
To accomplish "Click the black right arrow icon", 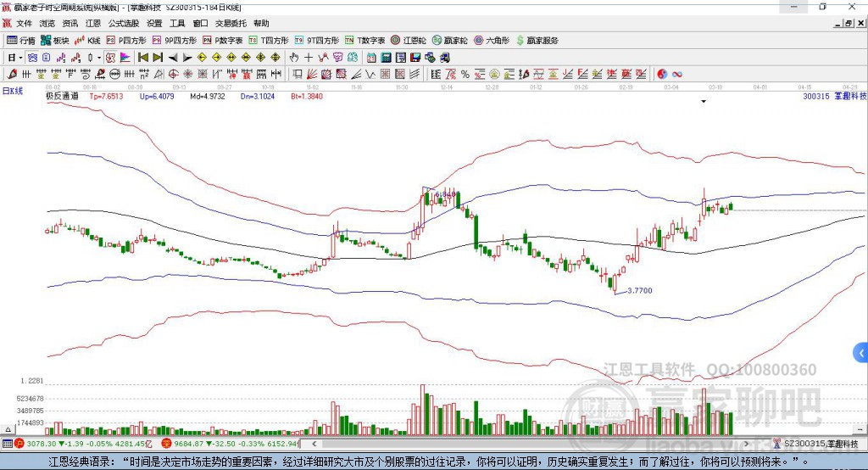I will coord(187,58).
